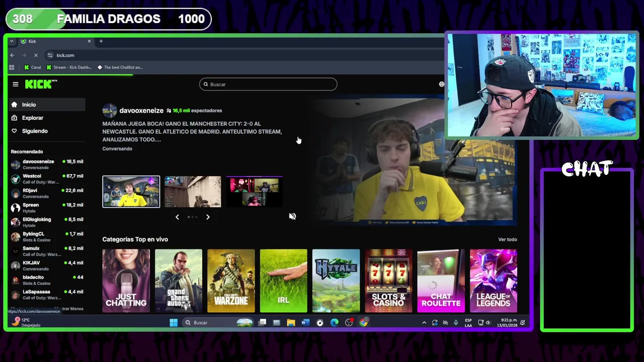Show hidden system tray icons

(424, 323)
